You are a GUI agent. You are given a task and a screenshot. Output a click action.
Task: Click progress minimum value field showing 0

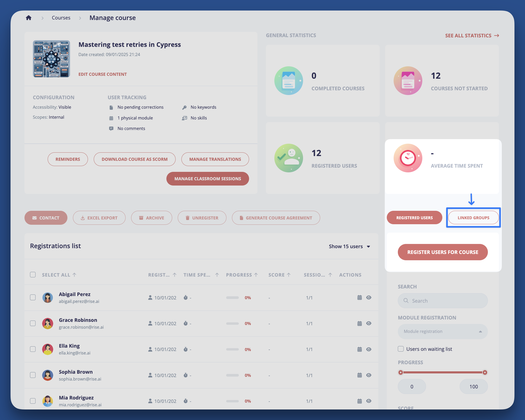pos(412,386)
